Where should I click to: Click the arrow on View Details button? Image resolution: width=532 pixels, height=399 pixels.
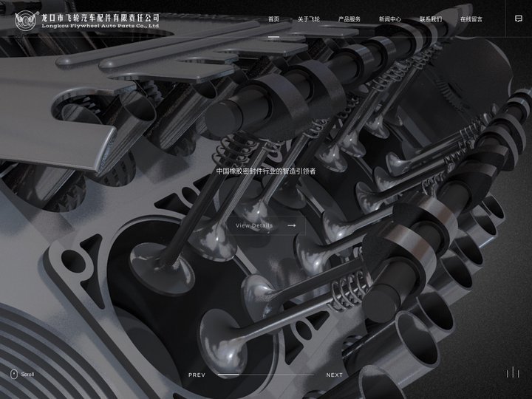pos(291,225)
